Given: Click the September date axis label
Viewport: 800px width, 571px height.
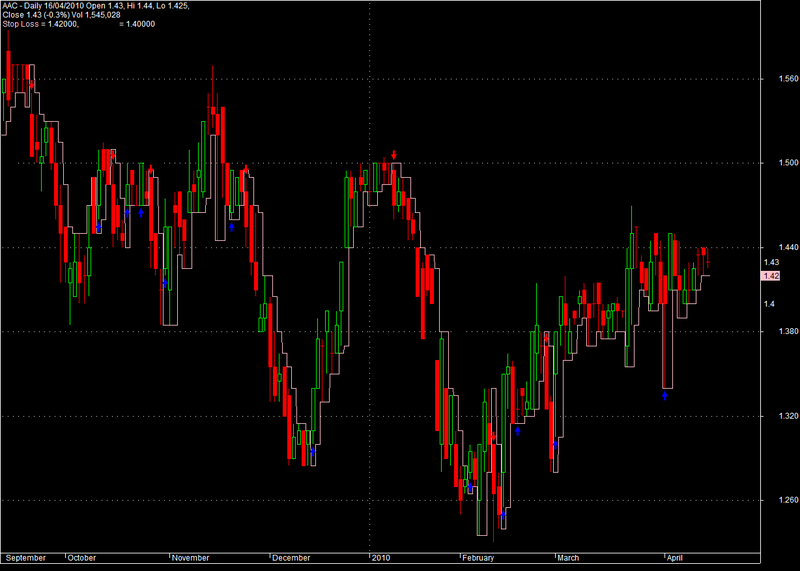Looking at the screenshot, I should (26, 558).
